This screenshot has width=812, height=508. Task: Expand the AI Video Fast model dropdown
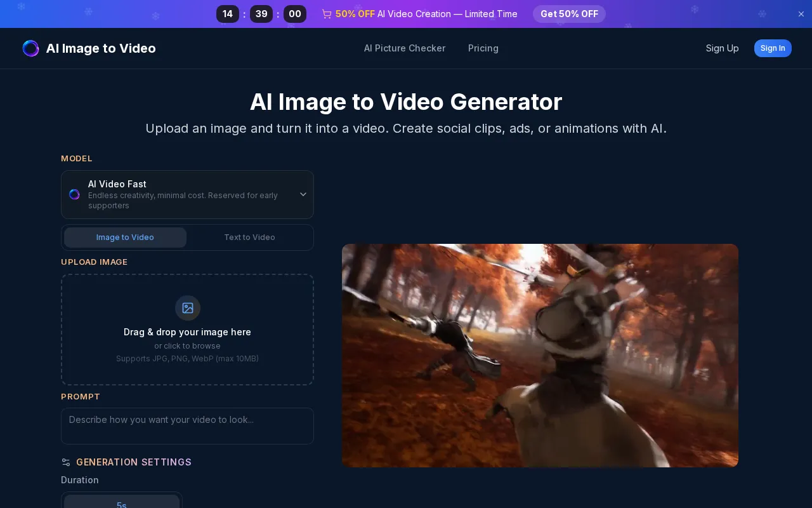pyautogui.click(x=187, y=194)
